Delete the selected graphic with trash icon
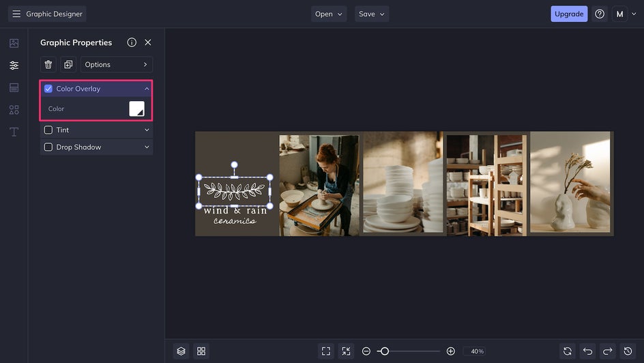Viewport: 644px width, 363px height. click(x=48, y=64)
